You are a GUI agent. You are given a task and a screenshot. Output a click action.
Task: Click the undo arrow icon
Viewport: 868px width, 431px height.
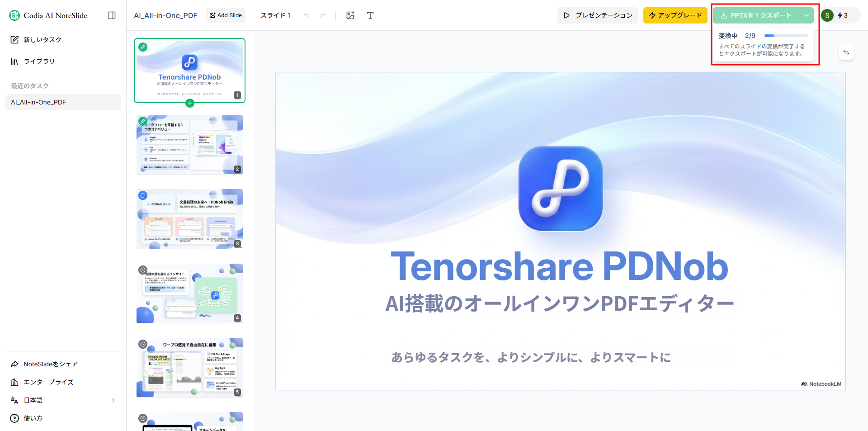(x=307, y=15)
